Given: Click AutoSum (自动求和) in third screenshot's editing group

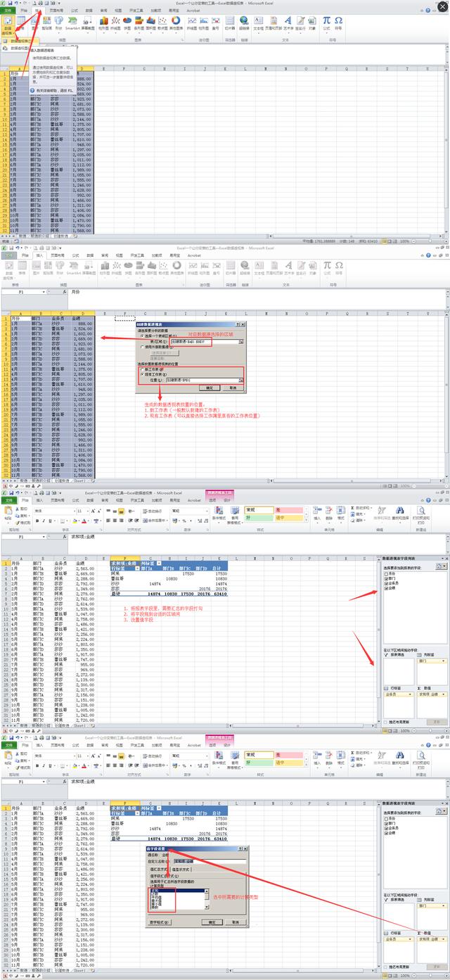Looking at the screenshot, I should [x=362, y=507].
